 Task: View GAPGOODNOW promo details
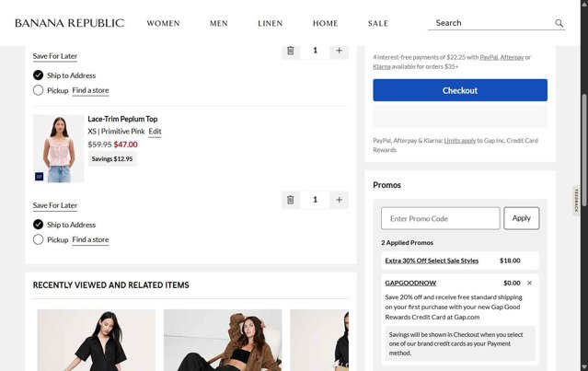pos(410,283)
